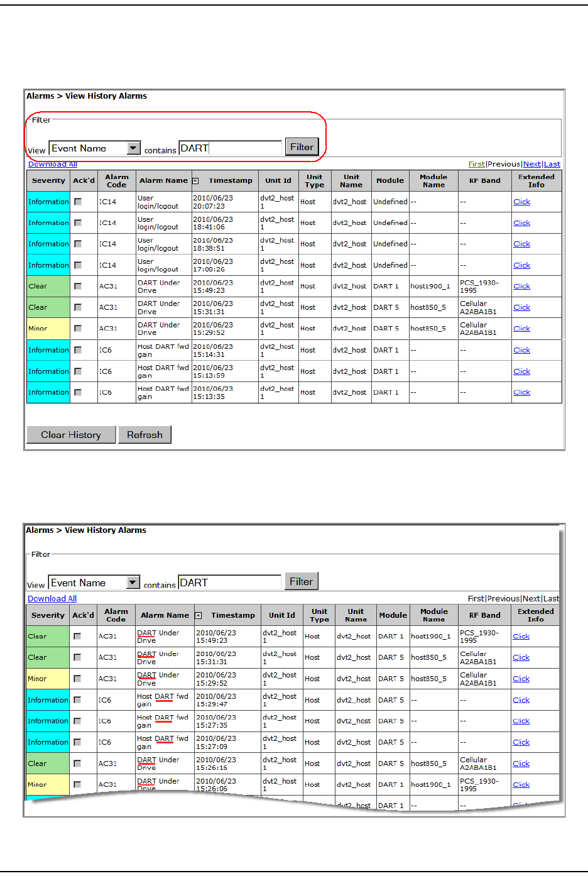Click Extended Info column header in lower screenshot
This screenshot has height=876, width=588.
tap(536, 615)
